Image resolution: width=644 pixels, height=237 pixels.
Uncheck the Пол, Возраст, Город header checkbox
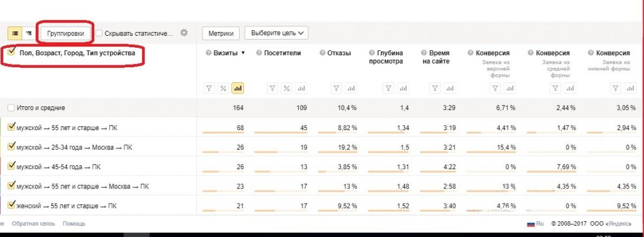[x=12, y=52]
